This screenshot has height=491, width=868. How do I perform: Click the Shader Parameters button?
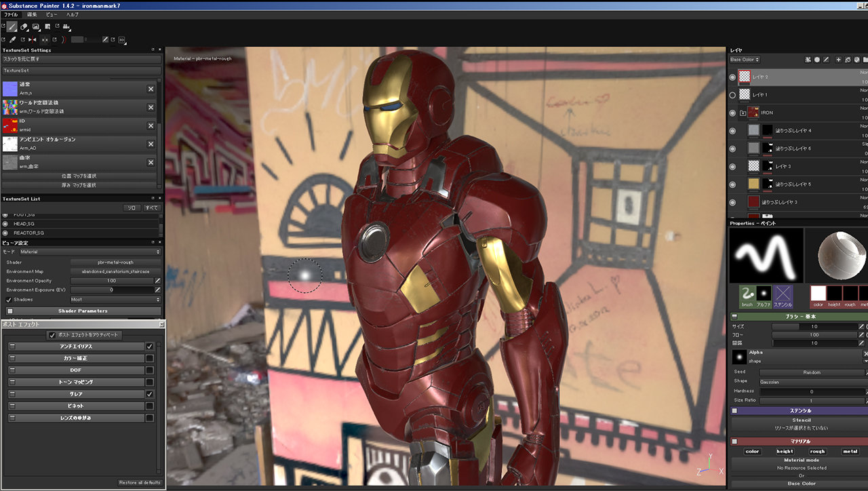tap(83, 311)
